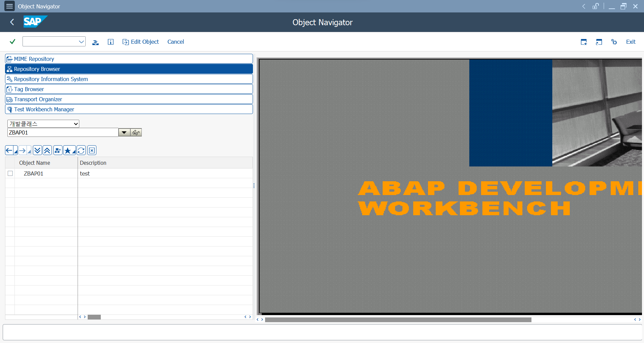
Task: Open Transport Organizer
Action: click(x=129, y=99)
